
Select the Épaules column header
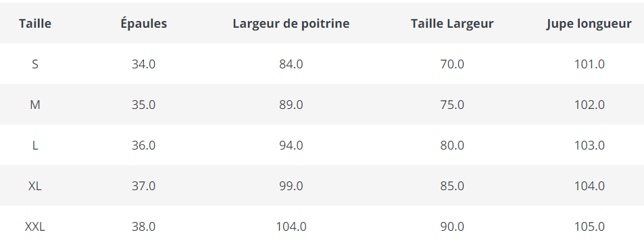[x=144, y=24]
